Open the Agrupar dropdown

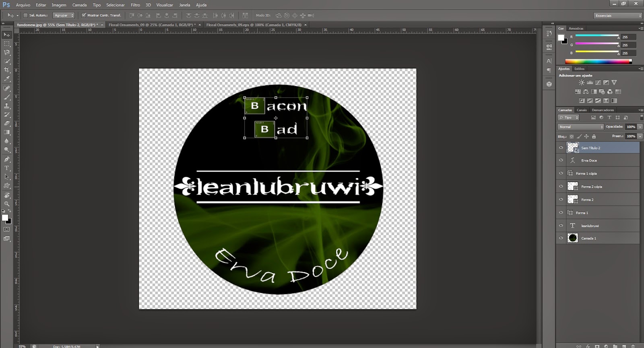point(64,15)
